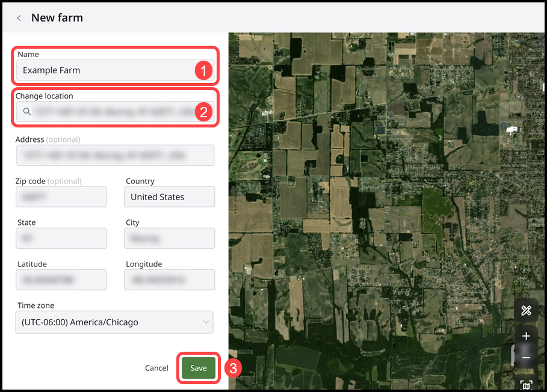This screenshot has height=392, width=547.
Task: Click the Longitude input field
Action: 169,280
